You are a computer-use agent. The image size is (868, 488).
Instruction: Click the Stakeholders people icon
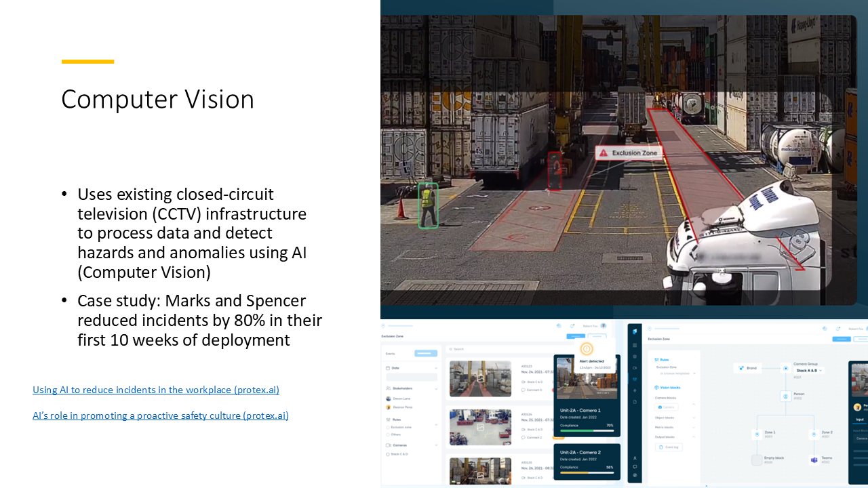(x=388, y=388)
